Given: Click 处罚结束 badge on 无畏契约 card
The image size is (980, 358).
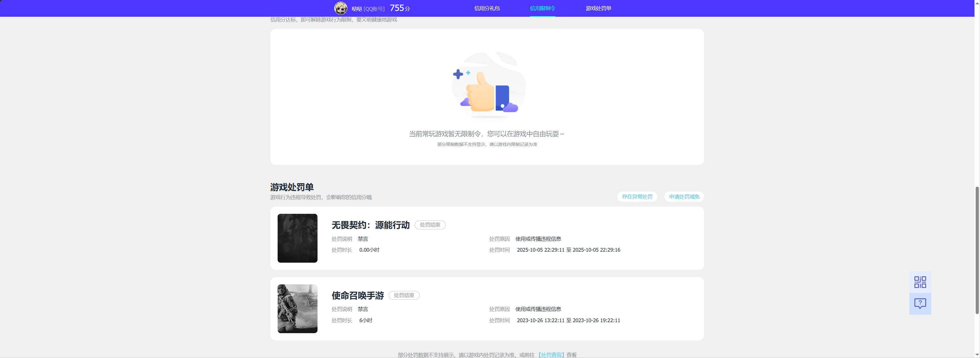Looking at the screenshot, I should (x=430, y=225).
